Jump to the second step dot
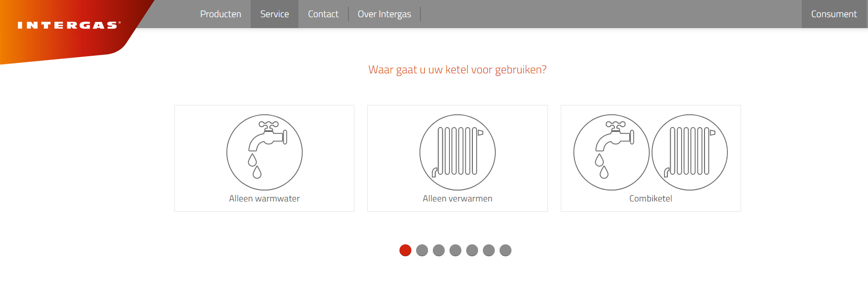Screen dimensions: 868x301 [x=422, y=250]
